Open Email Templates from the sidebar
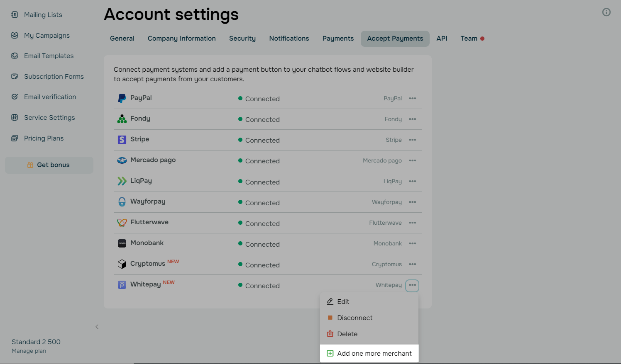The height and width of the screenshot is (364, 621). coord(49,56)
